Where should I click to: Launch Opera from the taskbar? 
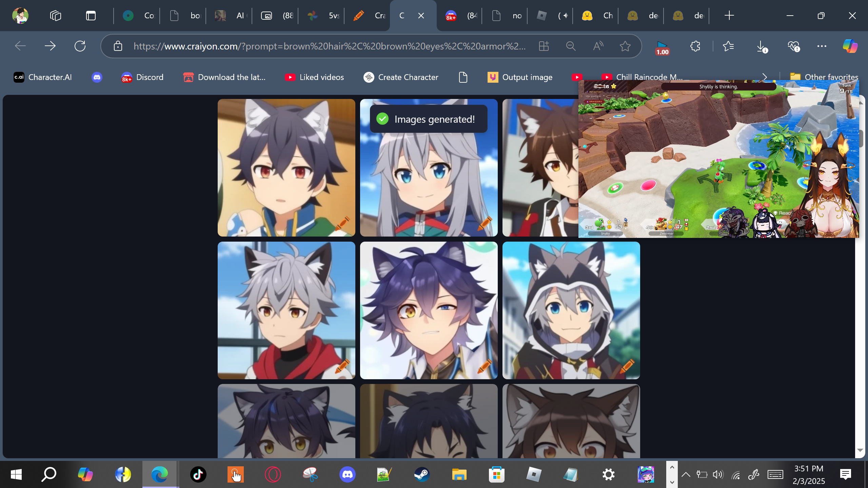pos(273,474)
